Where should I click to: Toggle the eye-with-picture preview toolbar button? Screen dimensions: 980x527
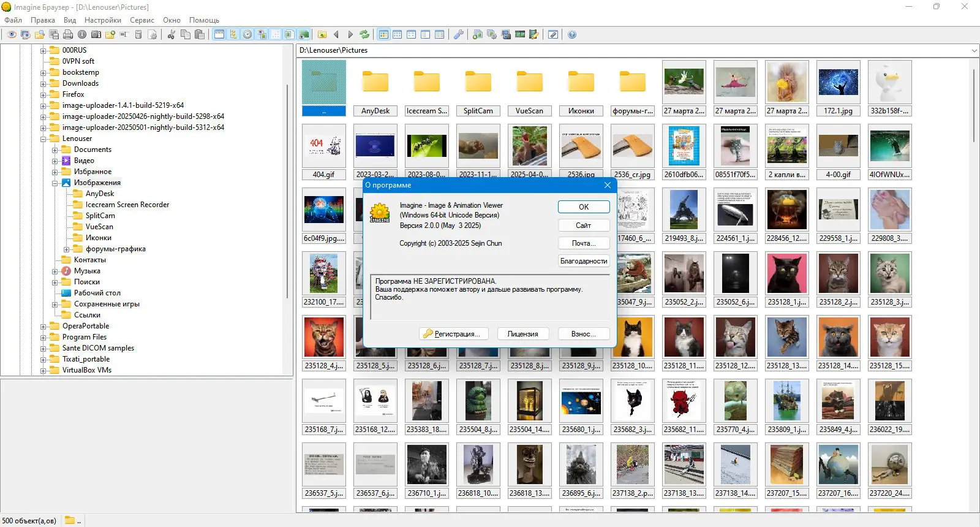(x=262, y=35)
